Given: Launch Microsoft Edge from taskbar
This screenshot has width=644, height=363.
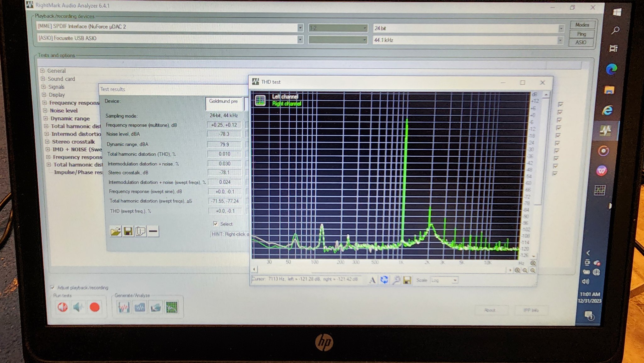Looking at the screenshot, I should pos(612,69).
